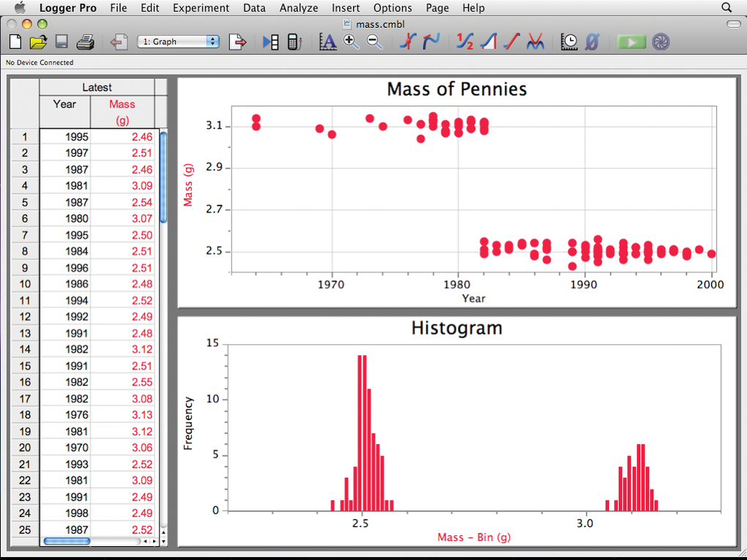
Task: Open the Data Collection clock icon
Action: (x=569, y=42)
